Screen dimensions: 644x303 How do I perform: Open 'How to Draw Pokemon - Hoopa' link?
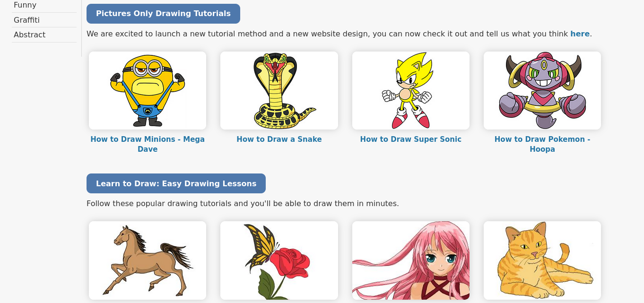point(542,144)
